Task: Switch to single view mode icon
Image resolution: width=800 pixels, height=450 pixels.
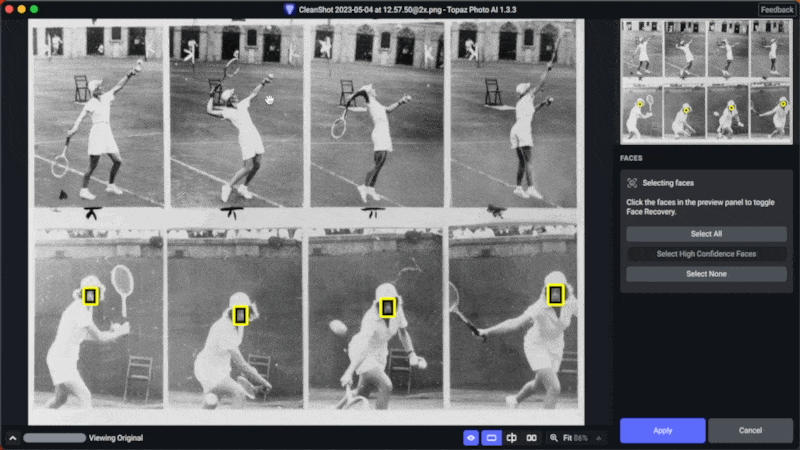Action: [x=491, y=438]
